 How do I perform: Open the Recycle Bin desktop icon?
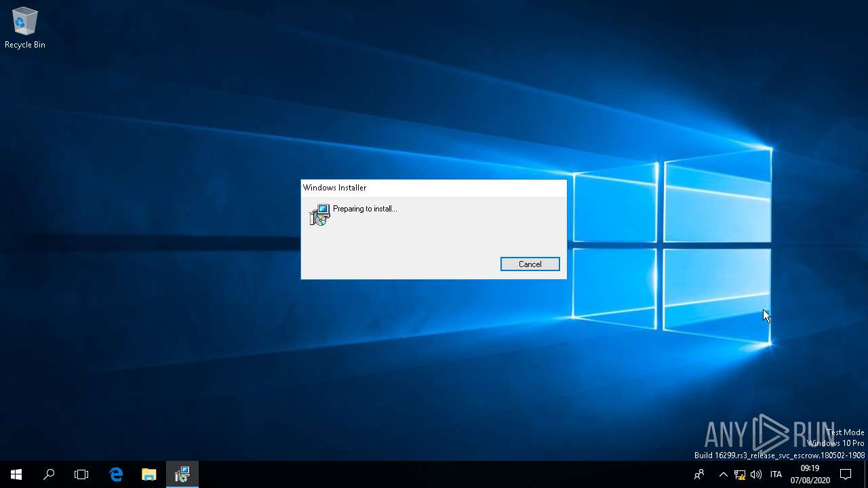pos(25,28)
